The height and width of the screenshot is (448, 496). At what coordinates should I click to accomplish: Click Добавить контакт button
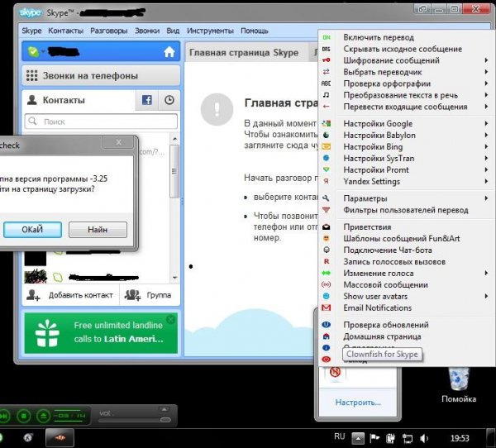pyautogui.click(x=70, y=295)
